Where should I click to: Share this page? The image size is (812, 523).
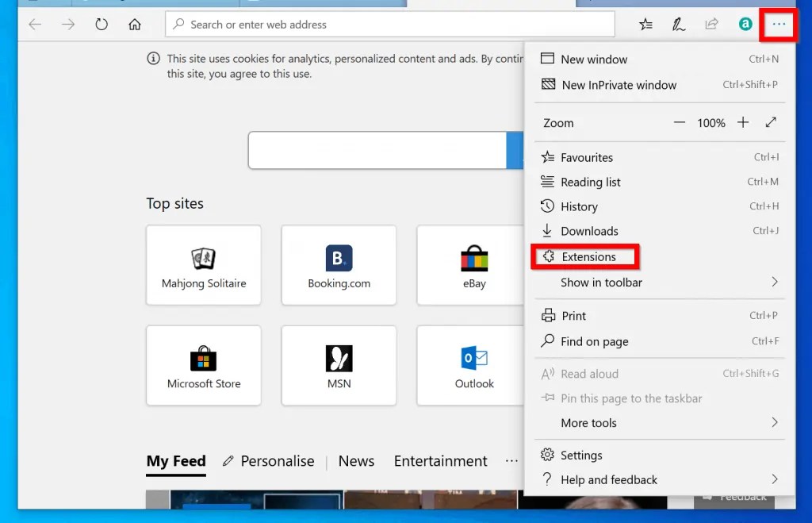[x=711, y=25]
